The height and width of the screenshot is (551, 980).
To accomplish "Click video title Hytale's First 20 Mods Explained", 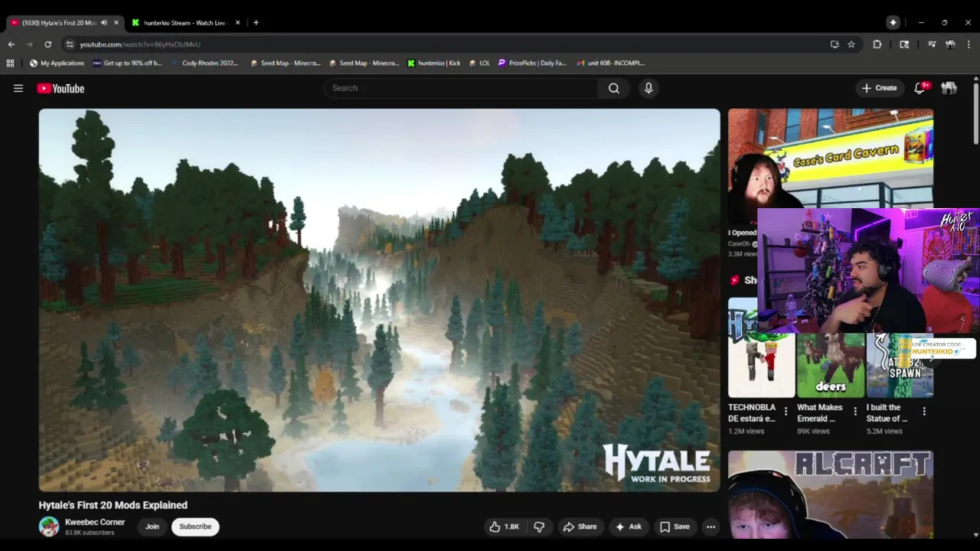I will click(113, 505).
